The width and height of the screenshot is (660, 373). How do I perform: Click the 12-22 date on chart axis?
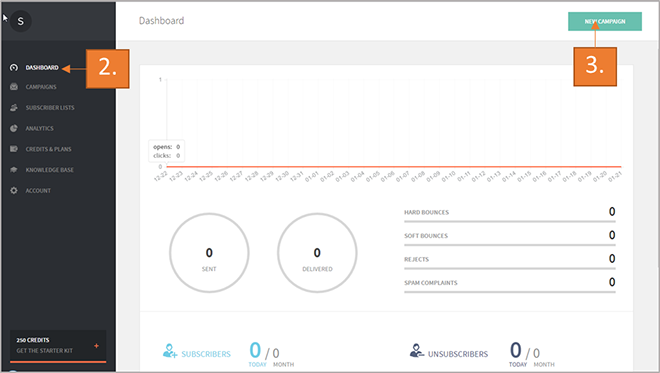click(x=160, y=176)
